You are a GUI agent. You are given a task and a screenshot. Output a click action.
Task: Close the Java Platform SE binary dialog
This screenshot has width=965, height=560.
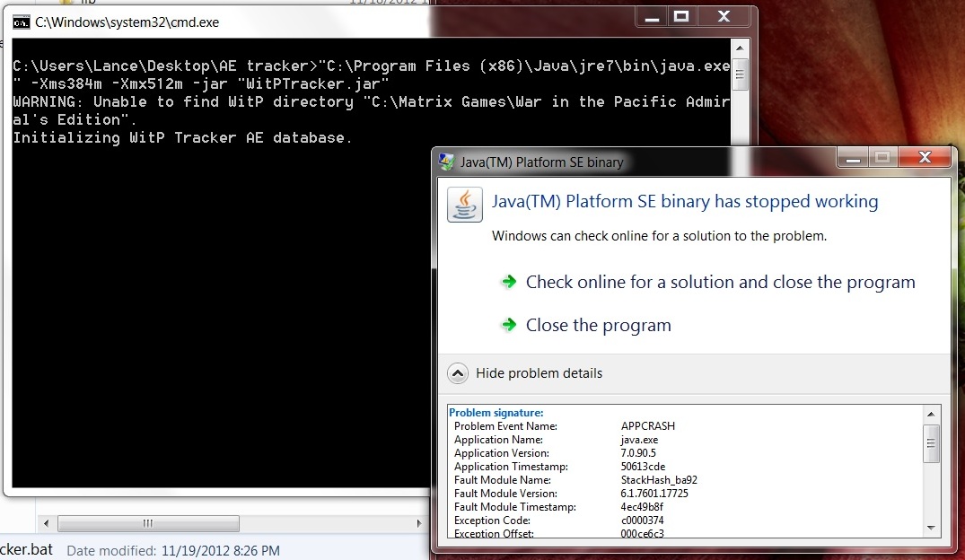pos(925,158)
